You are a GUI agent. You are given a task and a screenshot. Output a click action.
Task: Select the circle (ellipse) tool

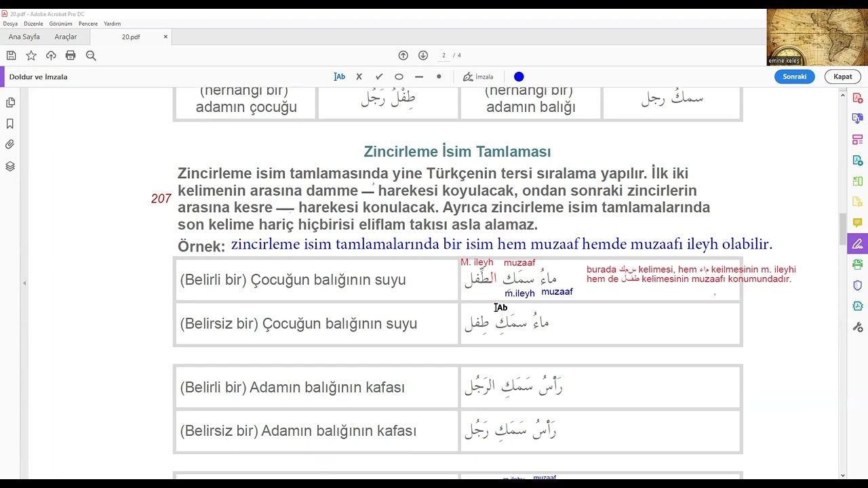pos(399,77)
